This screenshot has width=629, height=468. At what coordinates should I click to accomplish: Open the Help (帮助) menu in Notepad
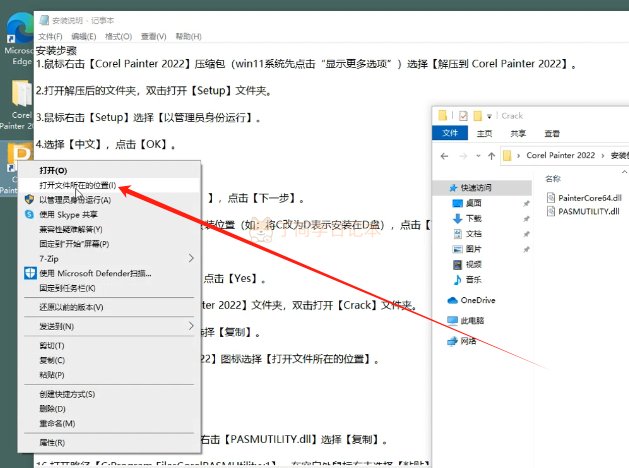coord(189,36)
